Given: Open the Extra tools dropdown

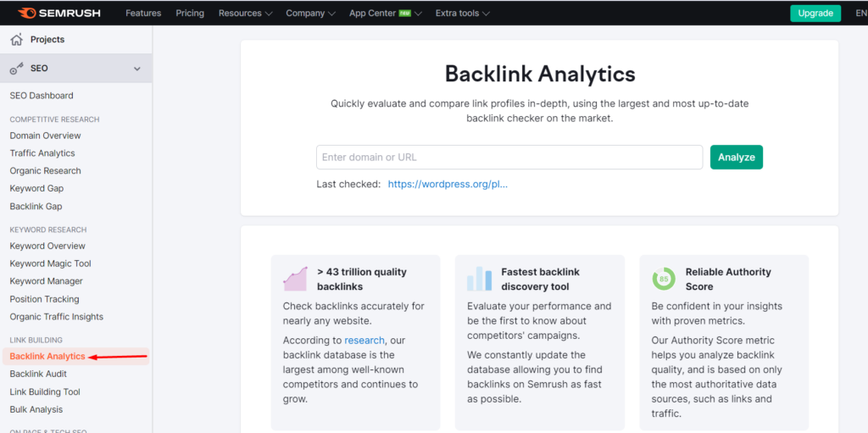Looking at the screenshot, I should point(462,13).
